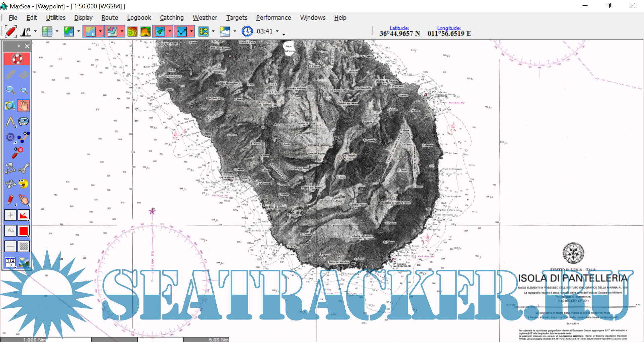
Task: Close the floating tool palette
Action: pyautogui.click(x=27, y=46)
